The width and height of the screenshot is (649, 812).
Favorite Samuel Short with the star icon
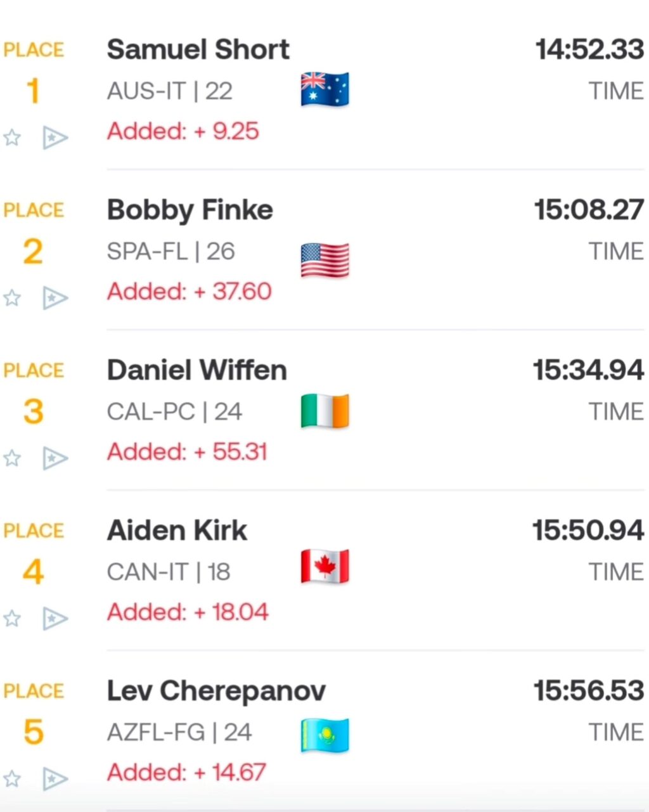click(12, 137)
